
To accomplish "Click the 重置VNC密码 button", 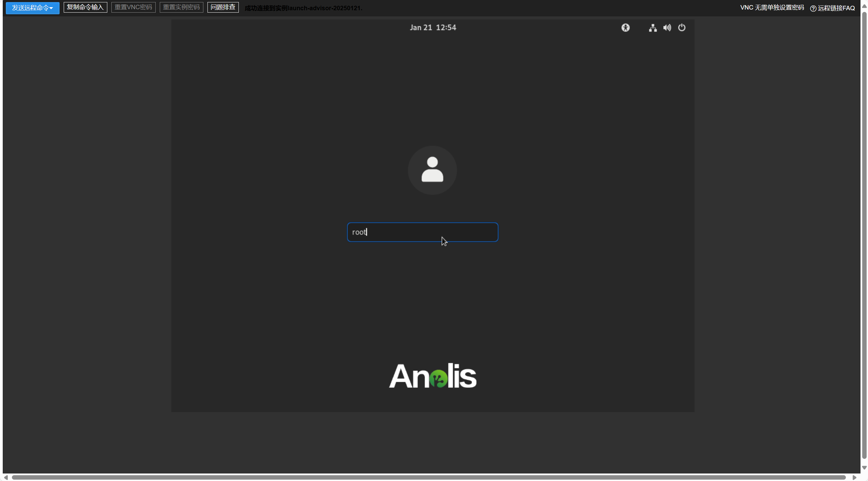I will [133, 7].
